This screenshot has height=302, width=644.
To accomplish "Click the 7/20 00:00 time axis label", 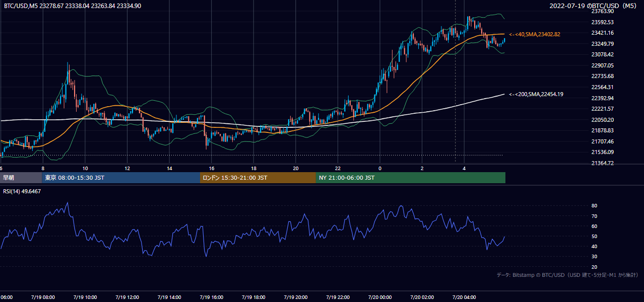I will (x=380, y=297).
